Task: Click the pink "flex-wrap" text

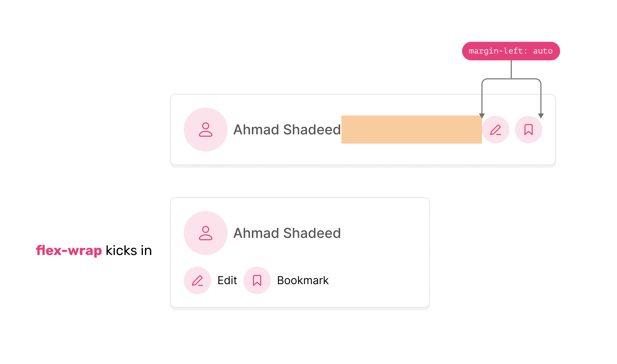Action: (x=69, y=251)
